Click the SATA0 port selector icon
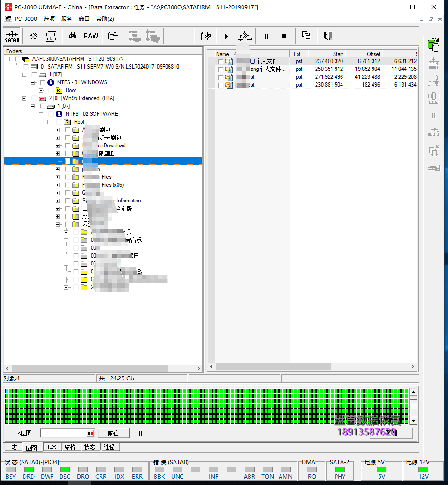Screen dimensions: 448x485 (12, 37)
